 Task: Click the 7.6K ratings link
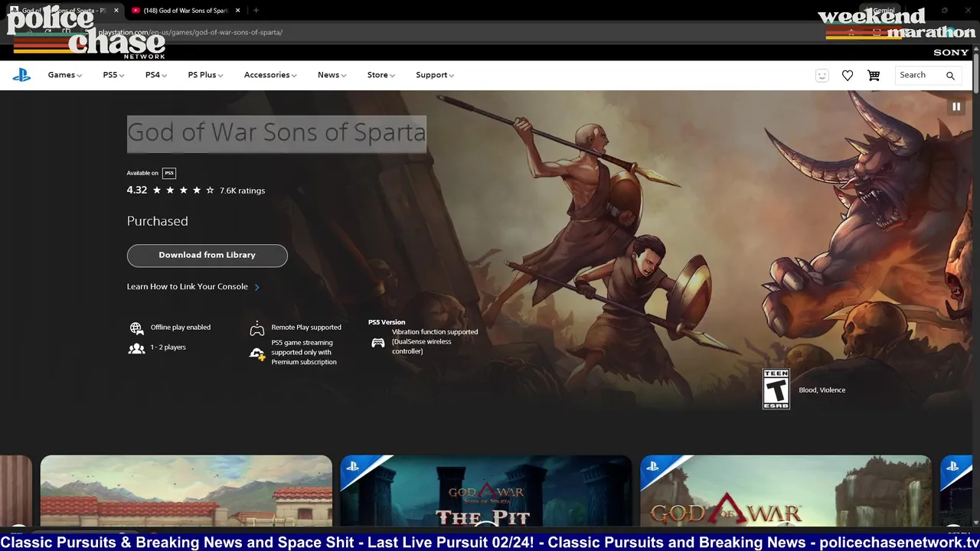pos(242,191)
